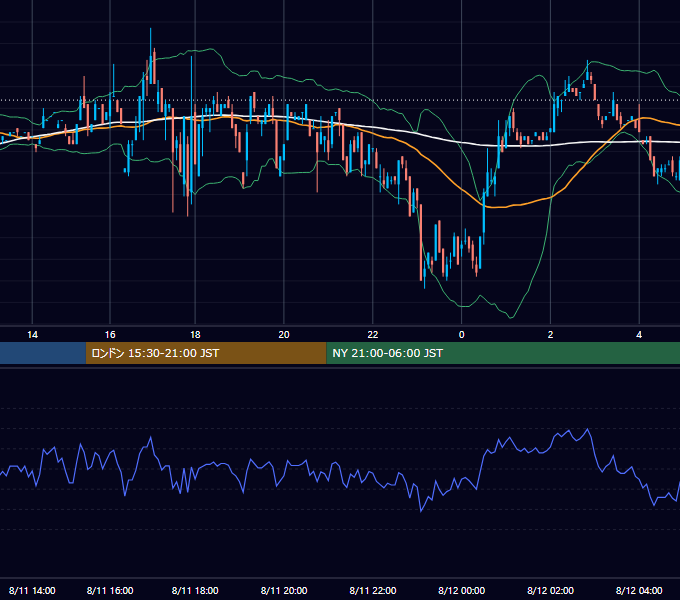Click the blue session bar before London

(x=43, y=353)
